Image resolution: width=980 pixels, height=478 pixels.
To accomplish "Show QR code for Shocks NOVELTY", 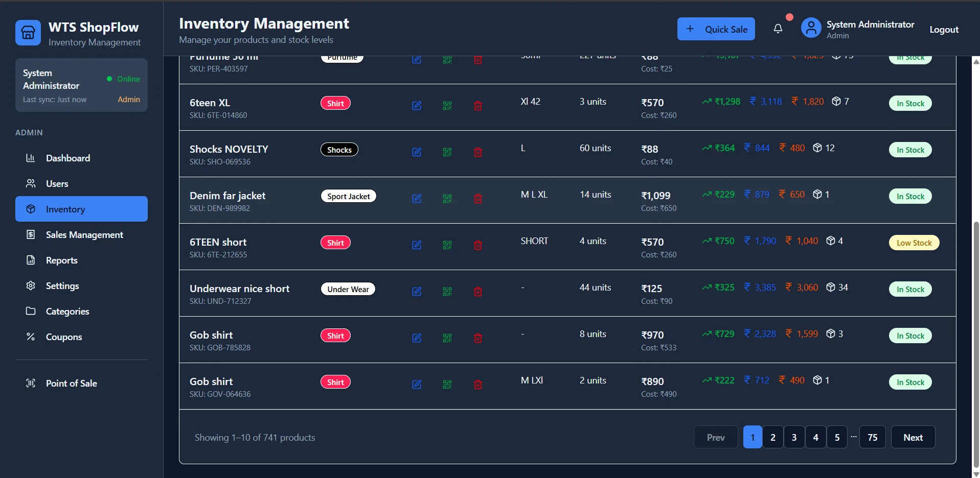I will point(447,152).
